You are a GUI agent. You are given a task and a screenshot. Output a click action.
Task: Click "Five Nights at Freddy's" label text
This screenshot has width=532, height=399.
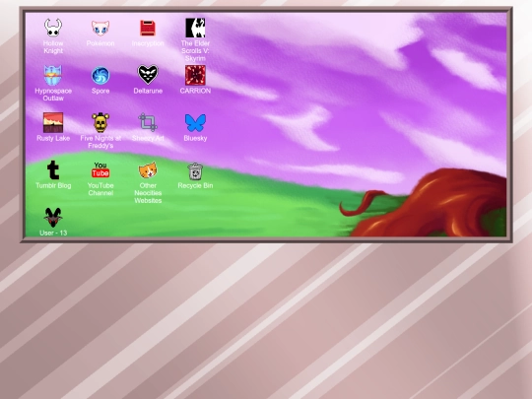pyautogui.click(x=100, y=142)
